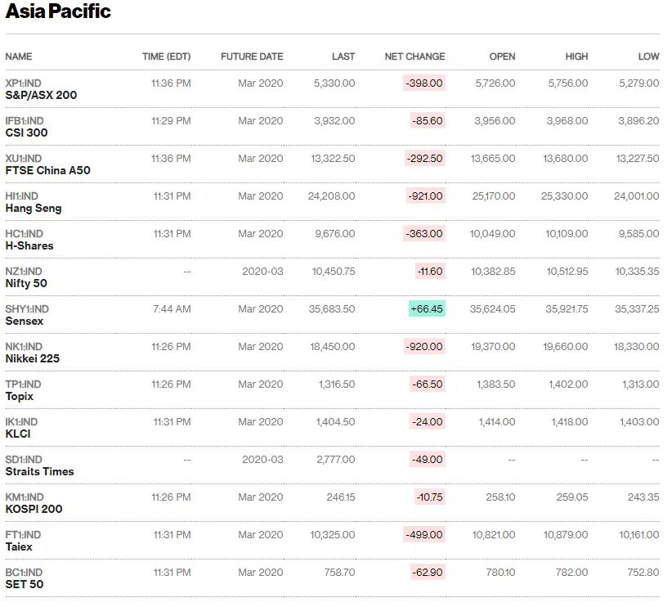Sort by NET CHANGE column
Image resolution: width=672 pixels, height=616 pixels.
coord(413,56)
